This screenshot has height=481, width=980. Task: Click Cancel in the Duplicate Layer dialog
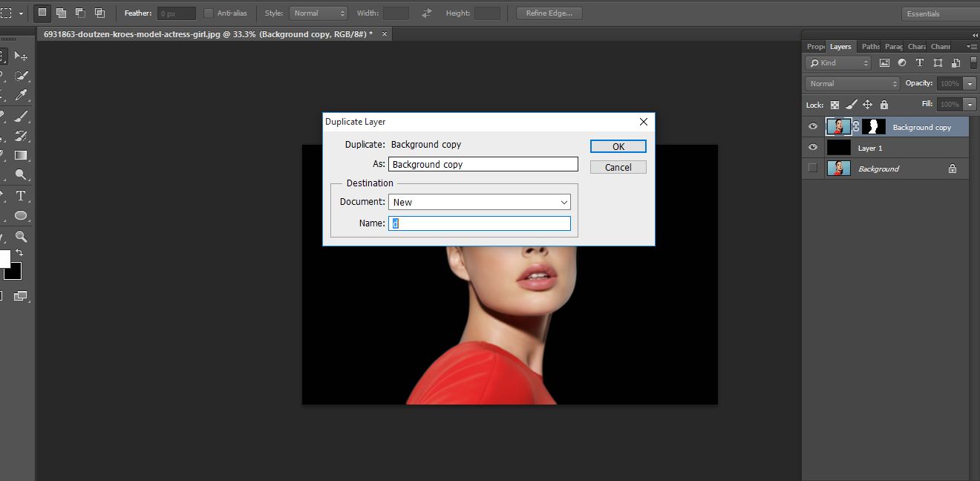pos(618,166)
